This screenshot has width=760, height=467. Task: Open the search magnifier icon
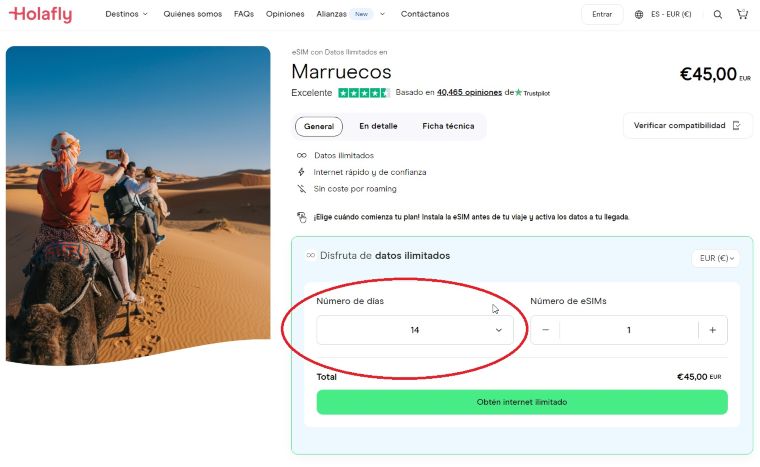click(x=718, y=14)
